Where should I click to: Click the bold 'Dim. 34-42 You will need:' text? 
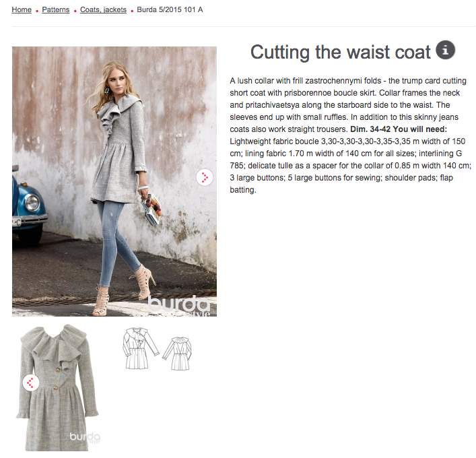click(399, 129)
